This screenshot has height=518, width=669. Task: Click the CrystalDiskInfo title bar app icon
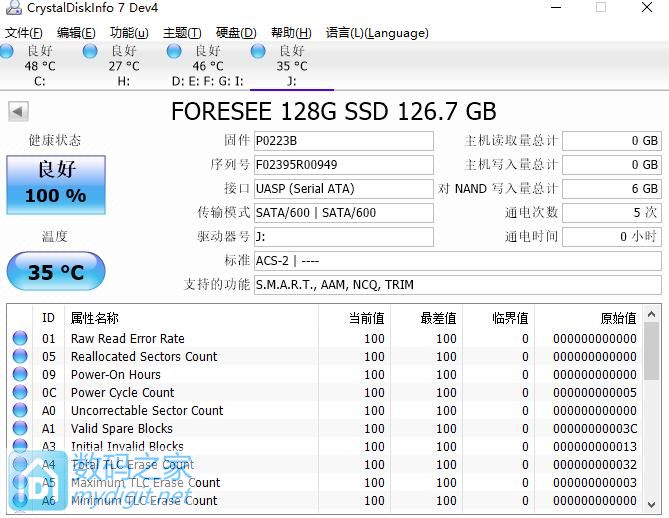pyautogui.click(x=14, y=7)
